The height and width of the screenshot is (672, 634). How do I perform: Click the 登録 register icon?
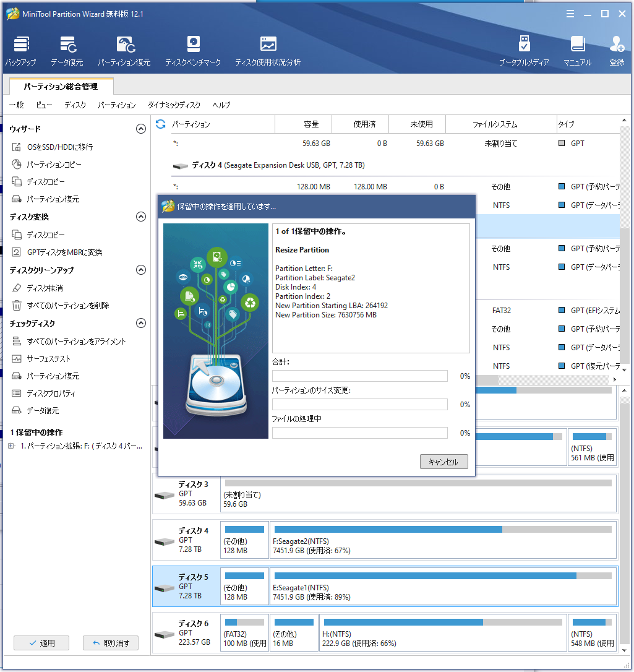617,51
